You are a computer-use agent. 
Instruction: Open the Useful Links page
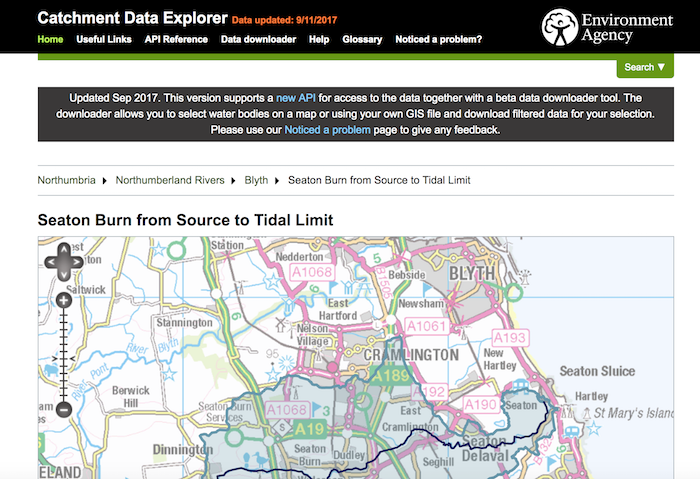[106, 40]
